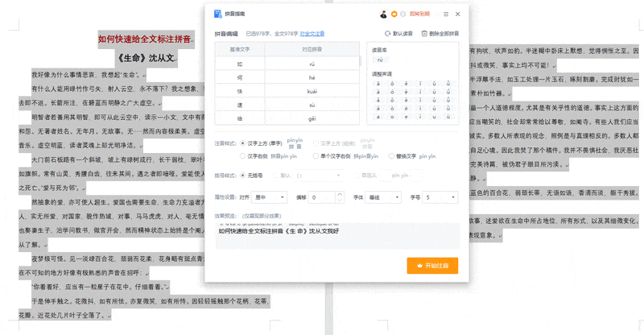Click 对全文注音 link
Image resolution: width=644 pixels, height=335 pixels.
pos(312,34)
